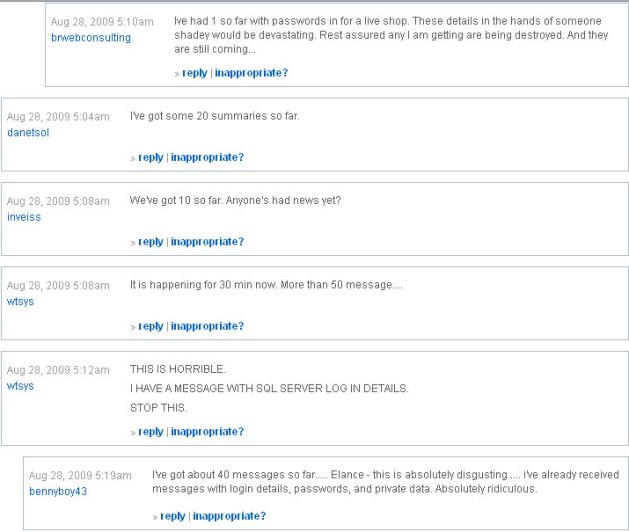Screen dimensions: 629x532
Task: Reply to danetsol's 20 summaries comment
Action: tap(151, 157)
